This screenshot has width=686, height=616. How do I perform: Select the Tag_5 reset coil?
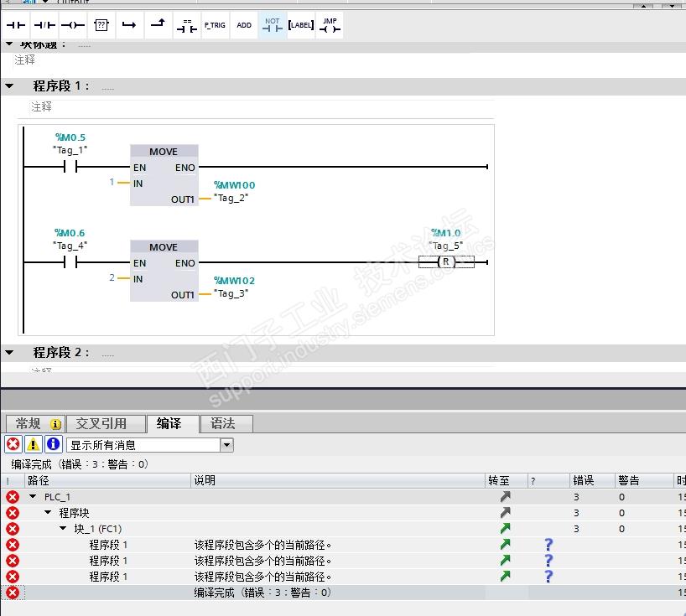446,261
